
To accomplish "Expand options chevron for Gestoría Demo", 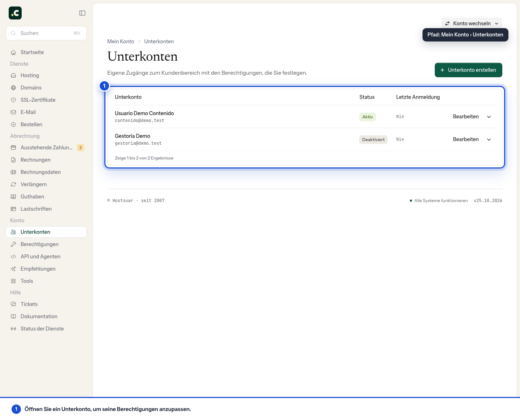I will click(x=489, y=139).
